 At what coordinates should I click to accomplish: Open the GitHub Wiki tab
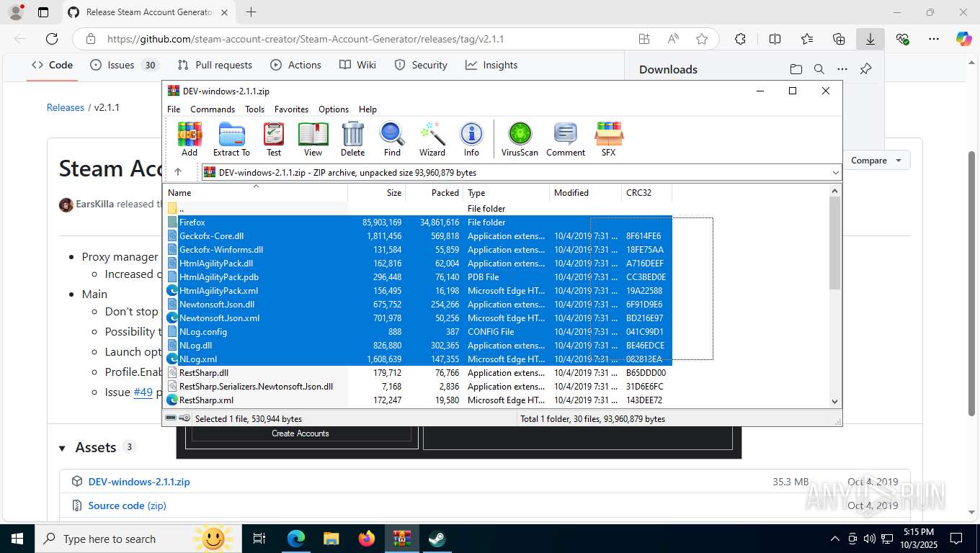click(x=358, y=65)
